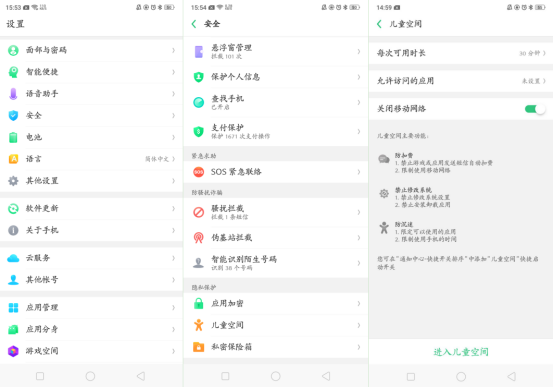554x387 pixels.
Task: Tap the 电池 battery icon
Action: pos(13,137)
